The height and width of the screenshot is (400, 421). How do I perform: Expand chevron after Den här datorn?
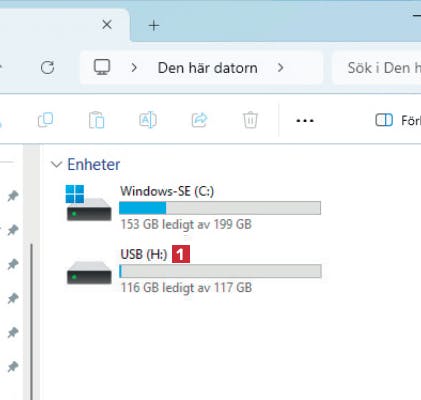coord(281,68)
